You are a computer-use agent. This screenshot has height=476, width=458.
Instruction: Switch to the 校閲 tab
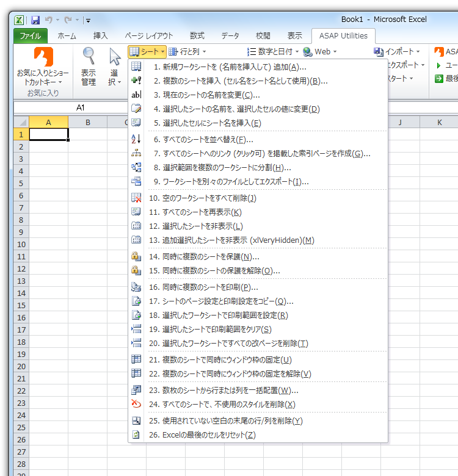click(x=263, y=36)
